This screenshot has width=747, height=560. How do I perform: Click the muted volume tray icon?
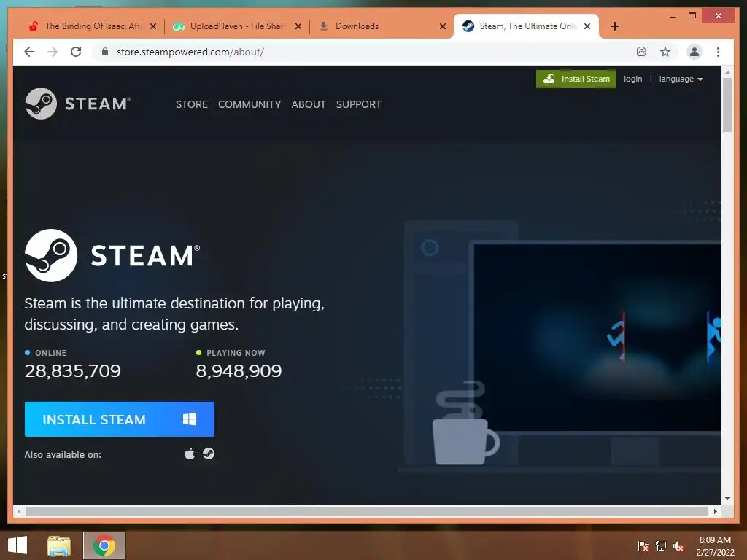[678, 545]
